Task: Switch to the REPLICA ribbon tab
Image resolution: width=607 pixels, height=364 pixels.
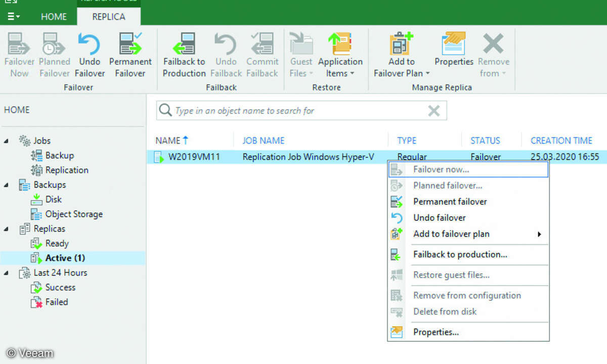Action: pyautogui.click(x=109, y=17)
